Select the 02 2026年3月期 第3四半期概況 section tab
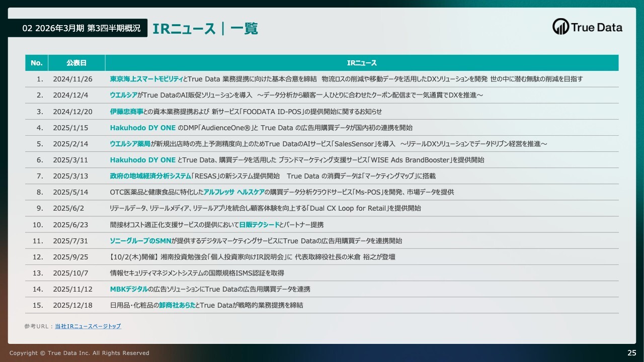This screenshot has width=644, height=362. (x=78, y=28)
